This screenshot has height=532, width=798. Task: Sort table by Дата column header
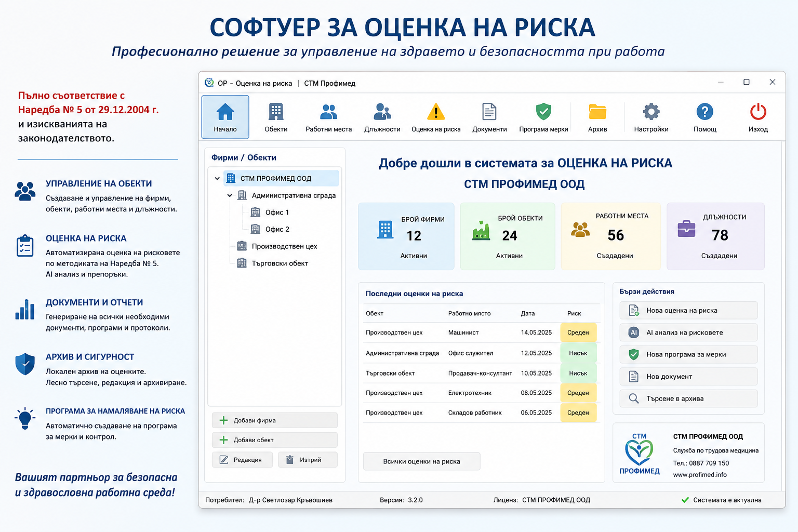pos(528,313)
